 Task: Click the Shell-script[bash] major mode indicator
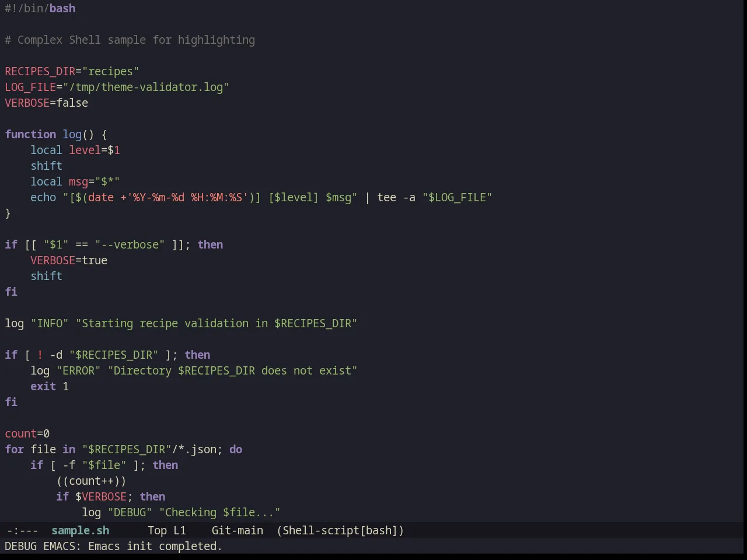pyautogui.click(x=340, y=530)
